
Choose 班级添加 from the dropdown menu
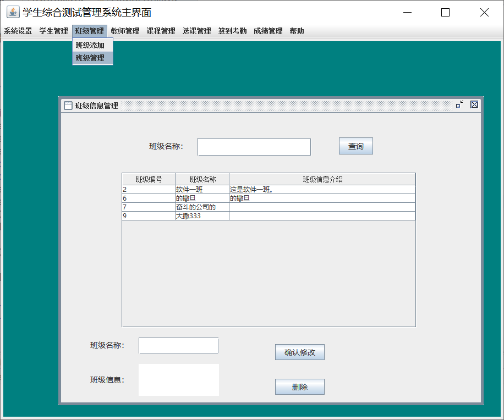pyautogui.click(x=92, y=45)
